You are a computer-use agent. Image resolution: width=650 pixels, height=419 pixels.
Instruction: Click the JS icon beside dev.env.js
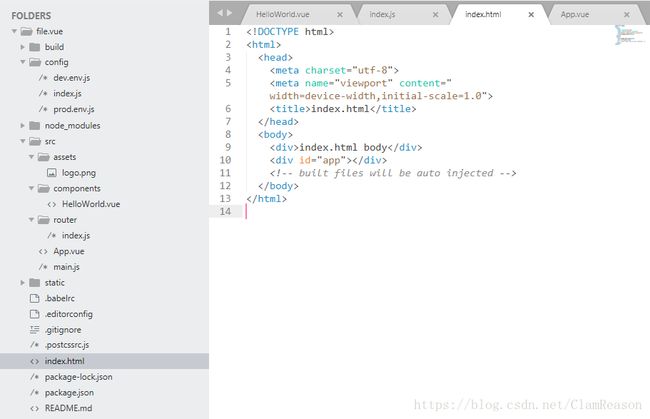coord(43,78)
